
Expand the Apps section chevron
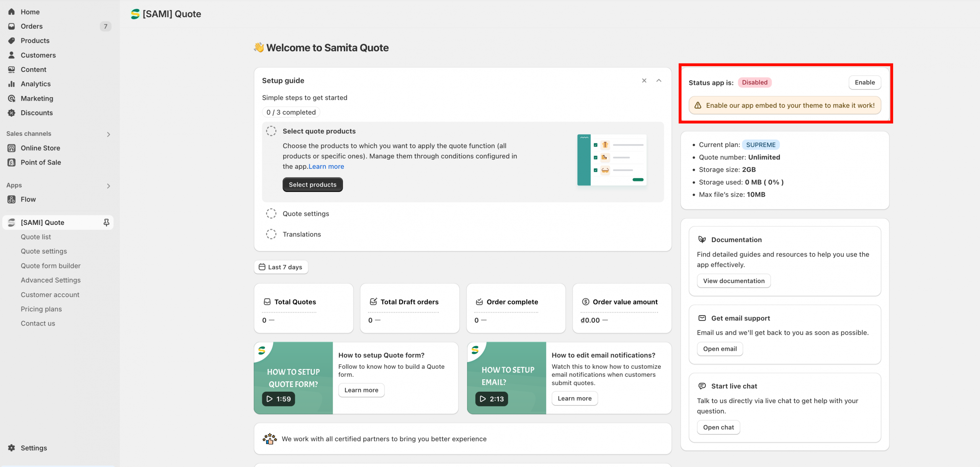click(x=109, y=186)
